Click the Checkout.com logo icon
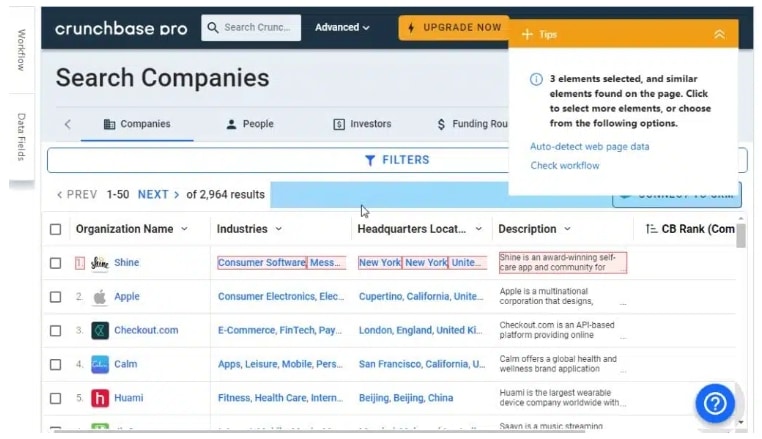The image size is (762, 439). point(100,331)
